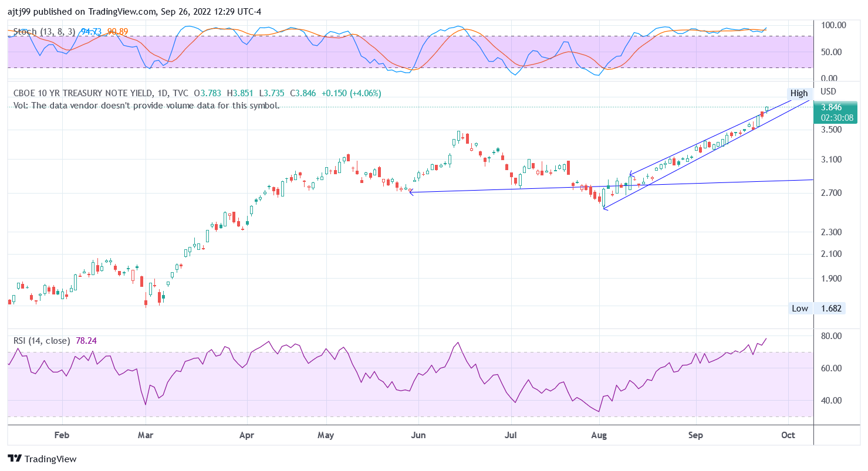Click 60.00 on the RSI scale

click(831, 368)
